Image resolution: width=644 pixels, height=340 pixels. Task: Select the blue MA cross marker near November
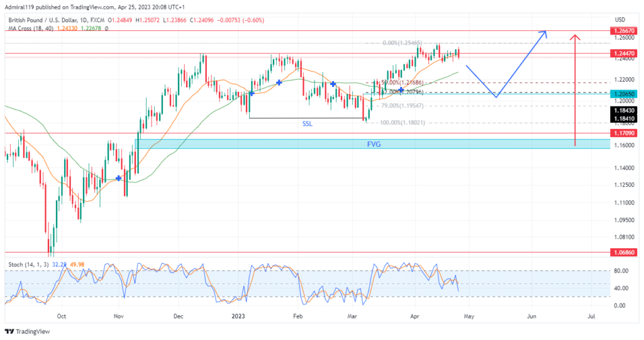(x=119, y=178)
